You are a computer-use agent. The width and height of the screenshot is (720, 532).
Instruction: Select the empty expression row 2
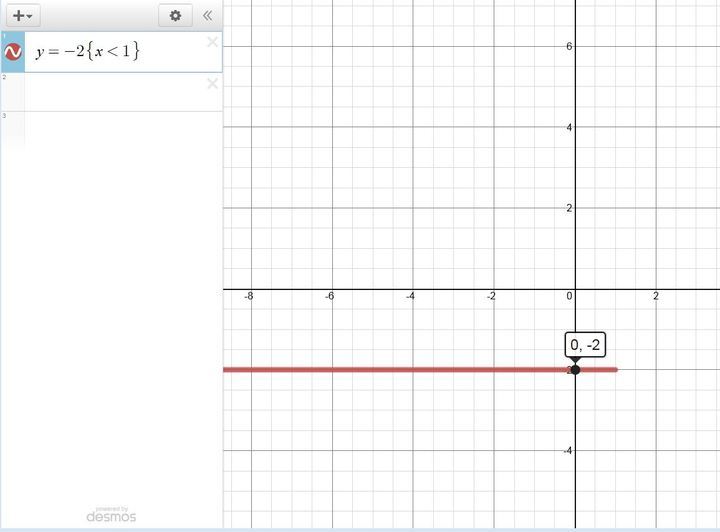coord(110,92)
